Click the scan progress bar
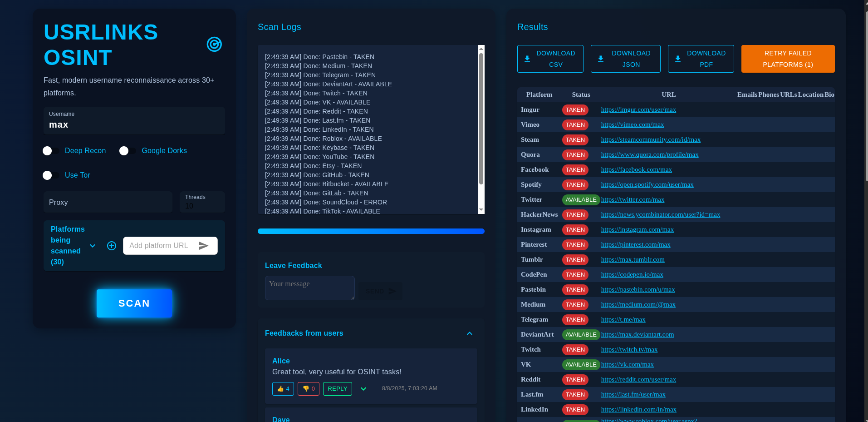The height and width of the screenshot is (422, 868). (x=371, y=231)
